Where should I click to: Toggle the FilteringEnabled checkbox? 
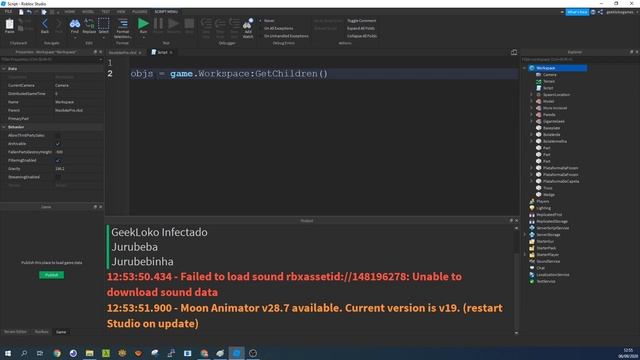click(58, 160)
